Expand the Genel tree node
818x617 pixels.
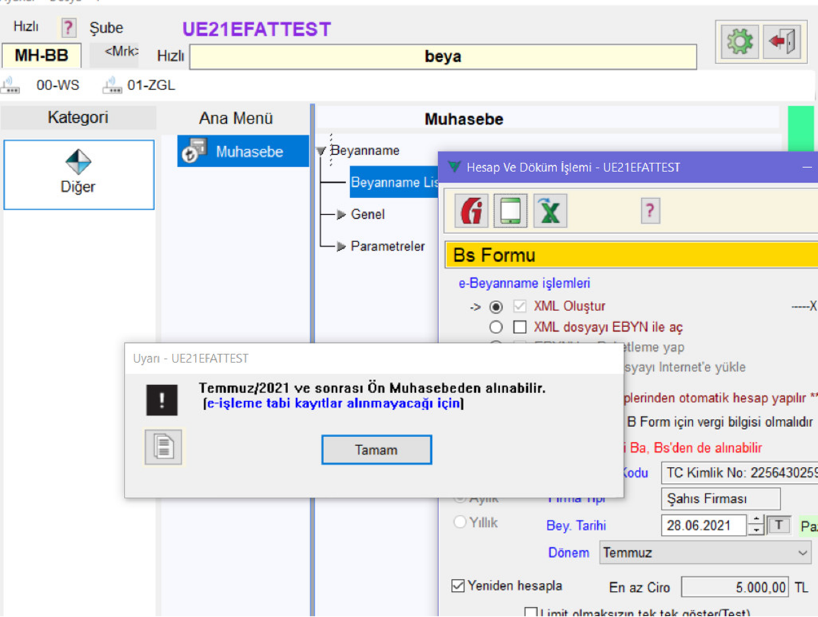(x=341, y=215)
